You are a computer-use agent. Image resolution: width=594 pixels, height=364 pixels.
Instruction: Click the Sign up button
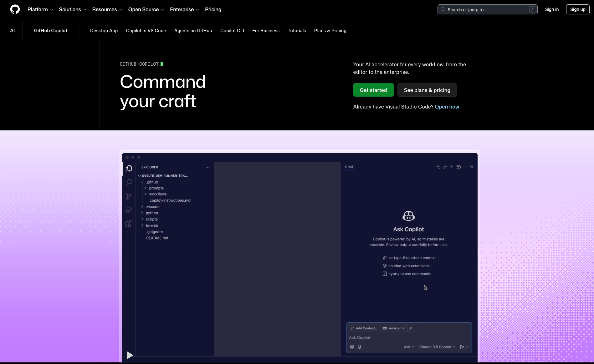[578, 9]
